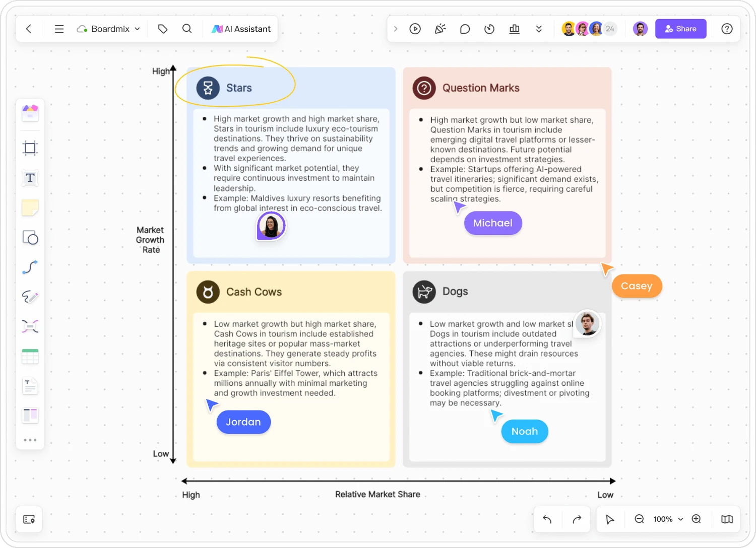Open comments with the speech bubble icon
Image resolution: width=756 pixels, height=548 pixels.
[x=465, y=29]
